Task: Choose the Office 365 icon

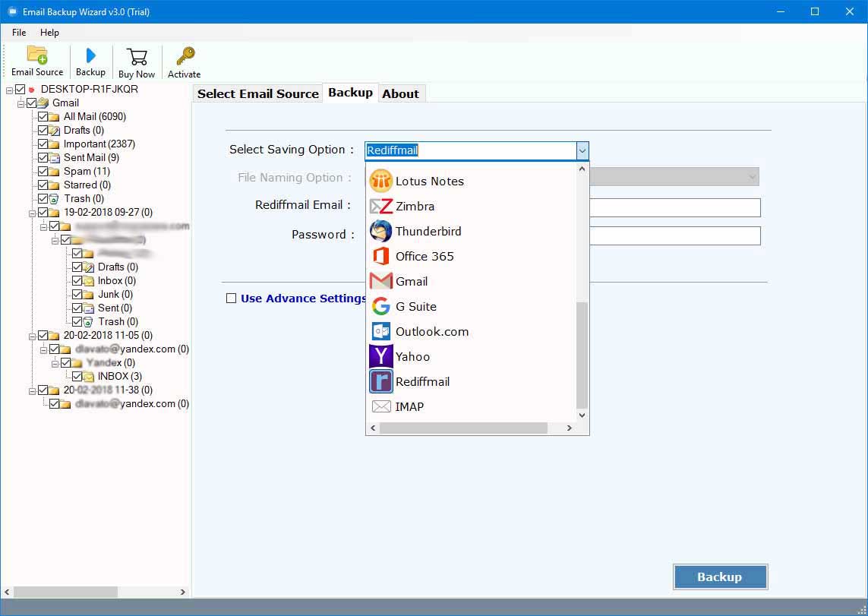Action: 381,256
